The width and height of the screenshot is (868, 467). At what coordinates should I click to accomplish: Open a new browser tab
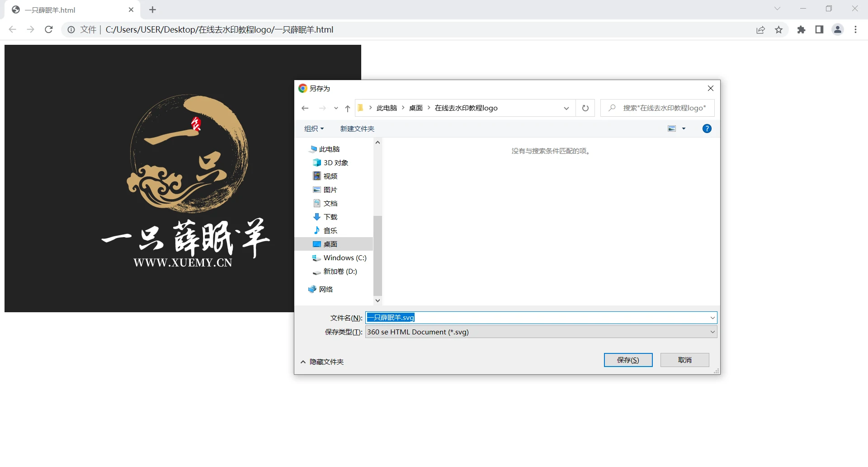pos(153,10)
